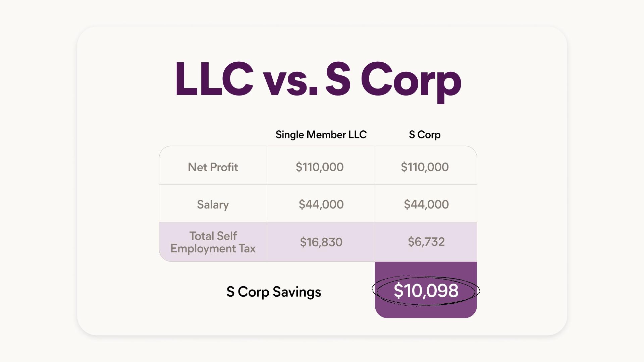Select the $6,732 self employment tax cell
Image resolution: width=644 pixels, height=362 pixels.
pyautogui.click(x=426, y=242)
